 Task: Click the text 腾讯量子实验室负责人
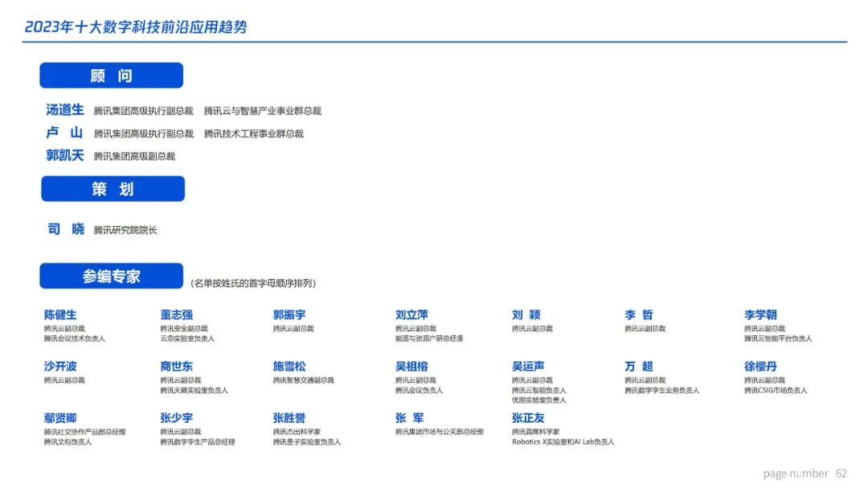(x=307, y=442)
